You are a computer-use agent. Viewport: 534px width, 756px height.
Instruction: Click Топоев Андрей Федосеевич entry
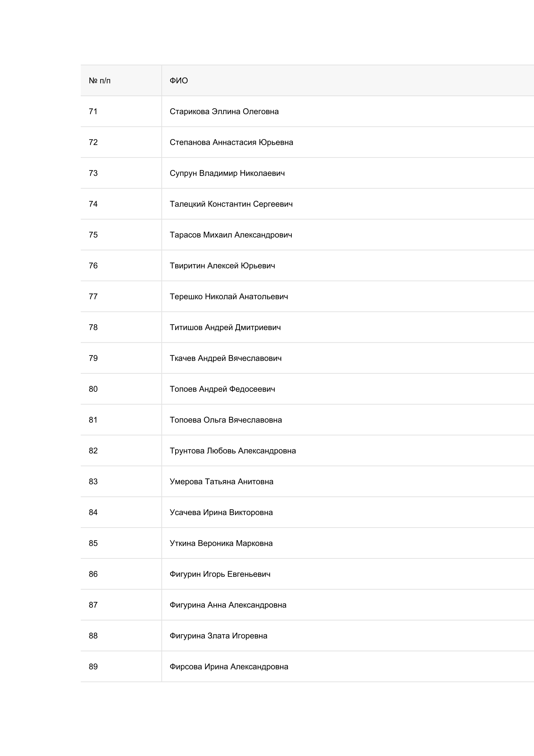coord(222,389)
